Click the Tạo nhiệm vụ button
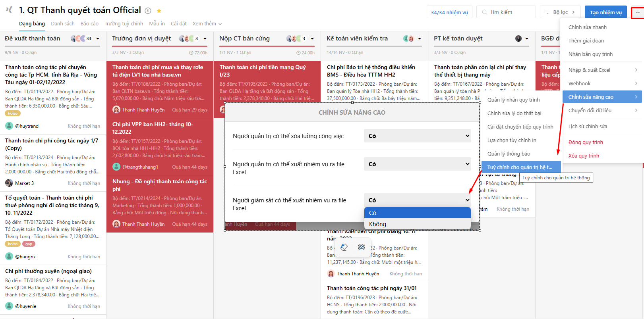The image size is (644, 319). 605,12
